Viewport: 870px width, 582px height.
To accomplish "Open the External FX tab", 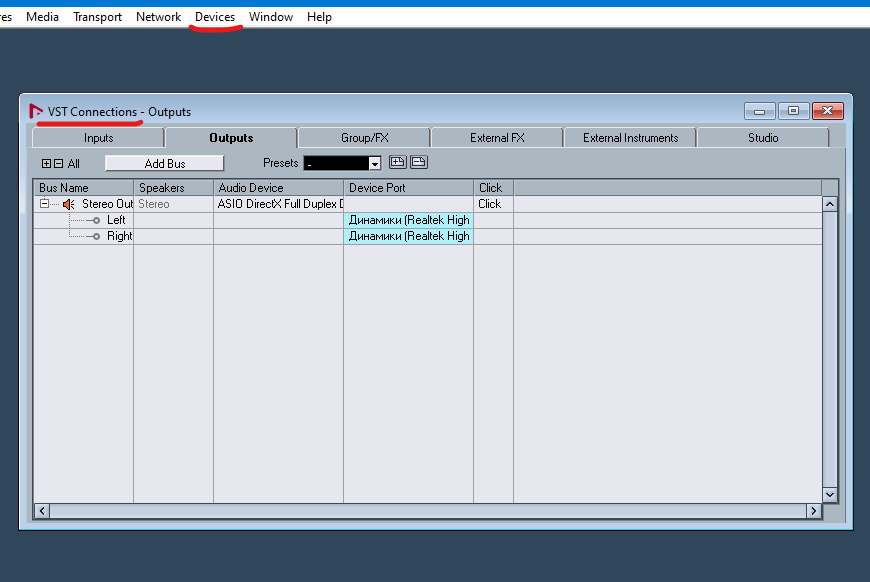I will (x=497, y=138).
